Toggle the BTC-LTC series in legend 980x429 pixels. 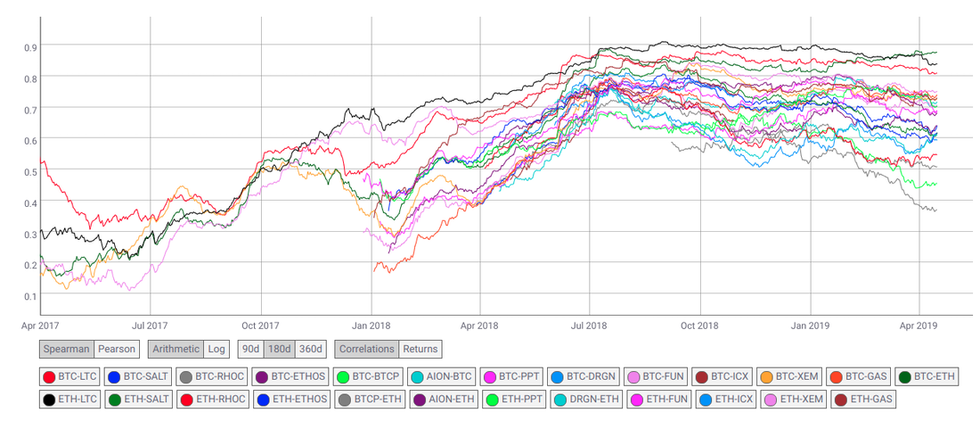pyautogui.click(x=69, y=377)
